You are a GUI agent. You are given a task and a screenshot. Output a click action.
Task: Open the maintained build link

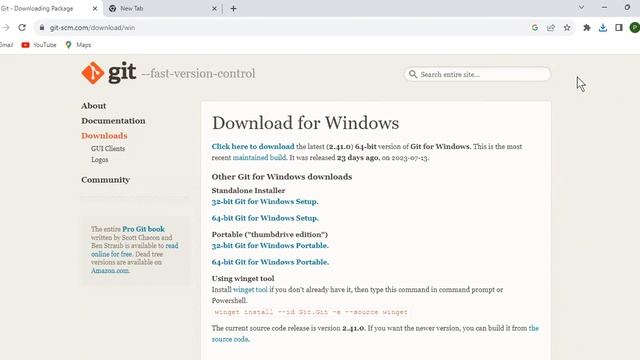pyautogui.click(x=259, y=158)
